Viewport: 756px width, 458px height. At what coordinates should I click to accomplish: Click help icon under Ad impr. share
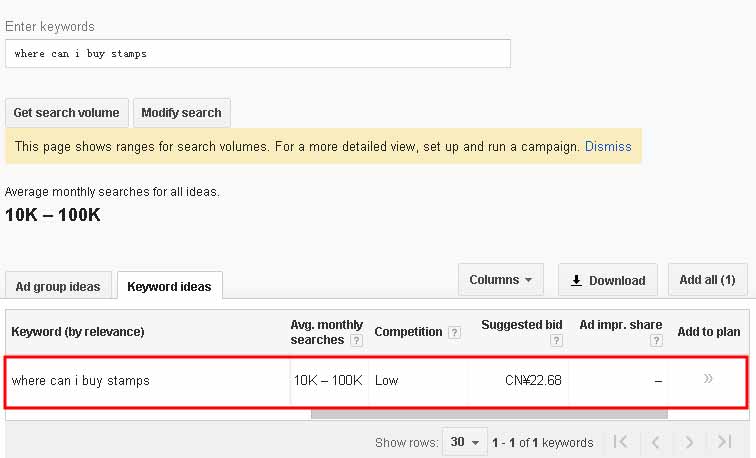click(656, 340)
